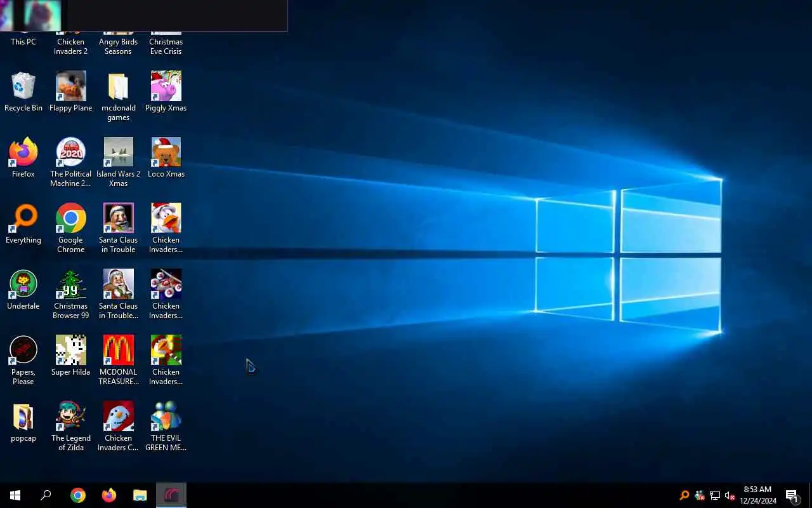Select the Flappy Plane shortcut
The width and height of the screenshot is (812, 508).
[70, 93]
